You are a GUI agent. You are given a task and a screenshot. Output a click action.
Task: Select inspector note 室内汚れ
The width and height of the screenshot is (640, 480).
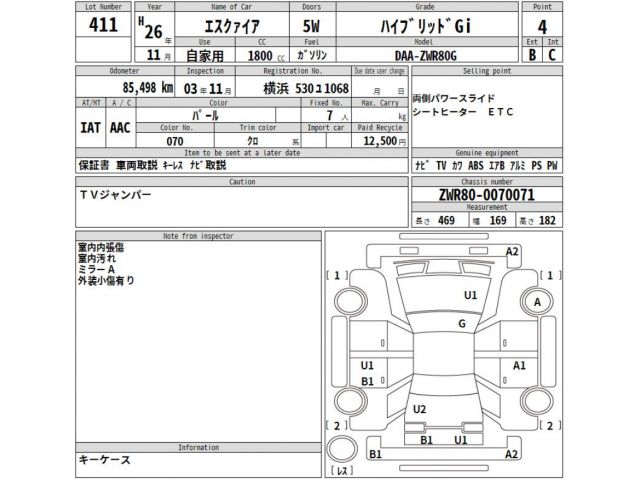tap(97, 258)
